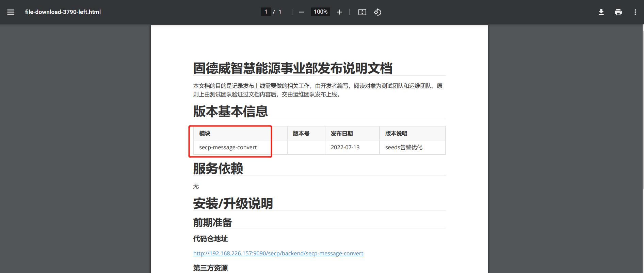Zoom in with the plus icon

click(x=339, y=12)
